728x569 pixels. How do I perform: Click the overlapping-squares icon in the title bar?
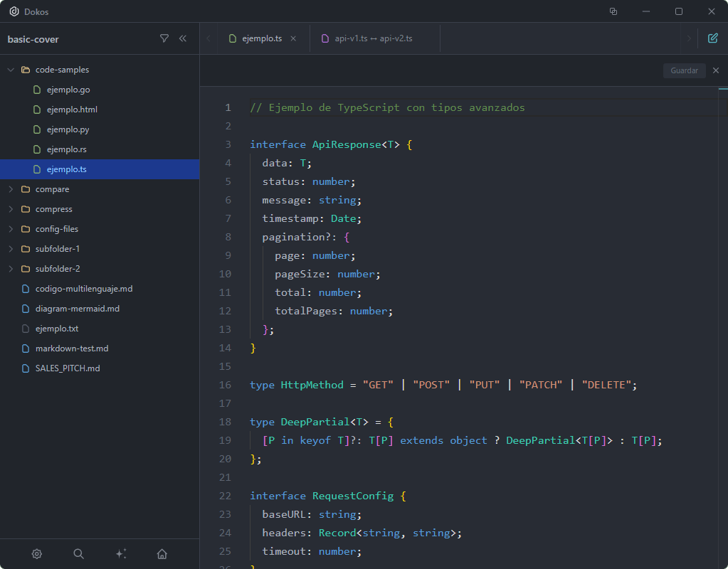click(613, 11)
